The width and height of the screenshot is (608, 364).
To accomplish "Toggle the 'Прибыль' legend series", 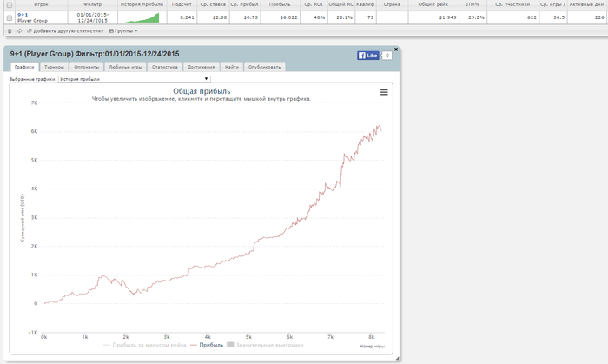I will (x=207, y=345).
